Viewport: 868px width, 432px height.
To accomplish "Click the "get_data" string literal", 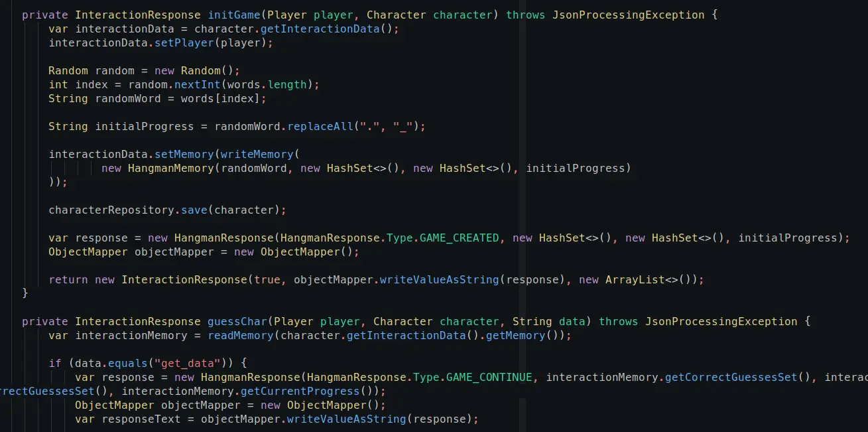I will [x=207, y=363].
